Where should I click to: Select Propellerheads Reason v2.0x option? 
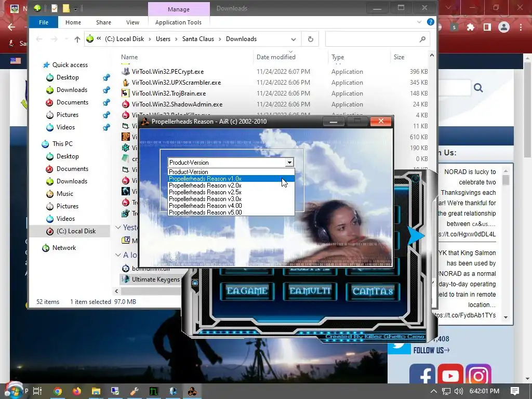[x=231, y=185]
